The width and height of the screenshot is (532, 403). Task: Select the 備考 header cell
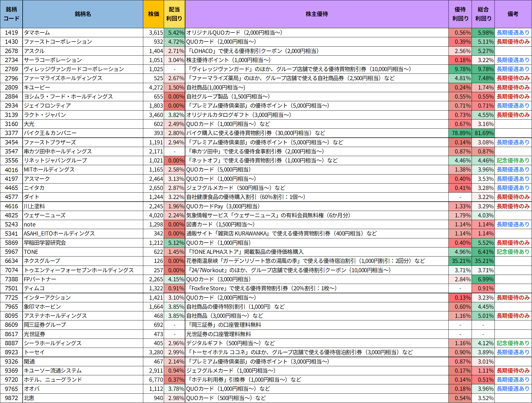tap(513, 14)
